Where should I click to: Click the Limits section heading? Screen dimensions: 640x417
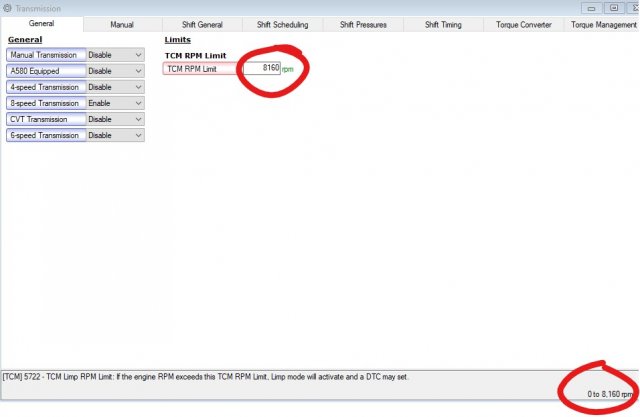pos(178,40)
